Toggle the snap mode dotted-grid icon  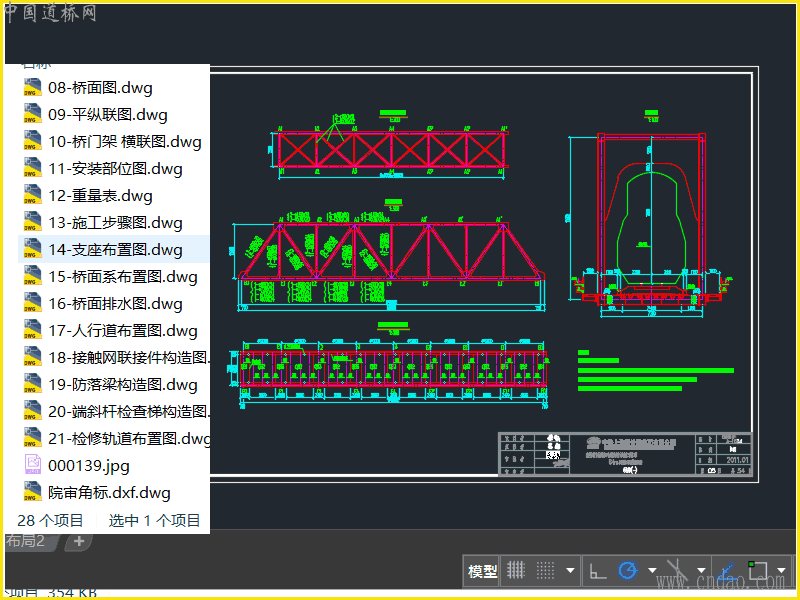pyautogui.click(x=545, y=571)
